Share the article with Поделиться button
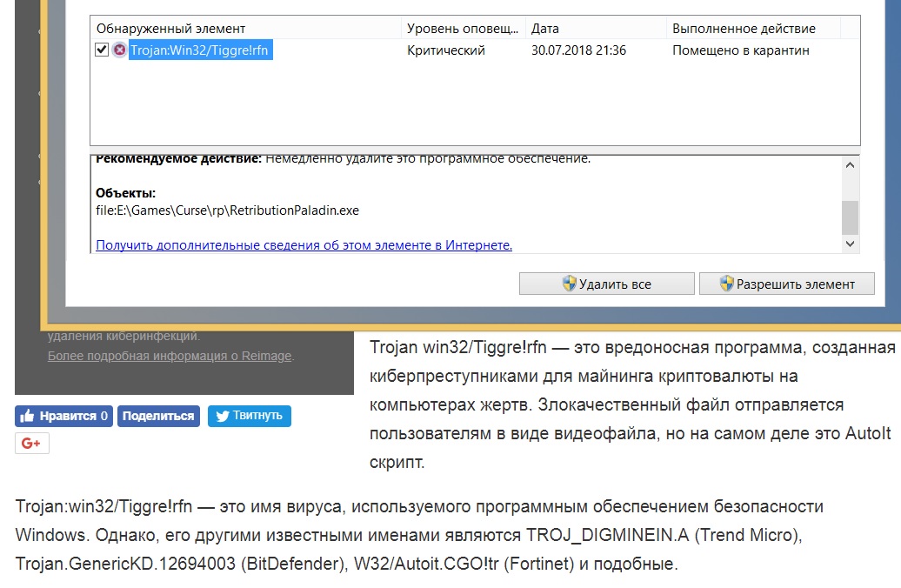Viewport: 901px width, 588px height. [158, 416]
